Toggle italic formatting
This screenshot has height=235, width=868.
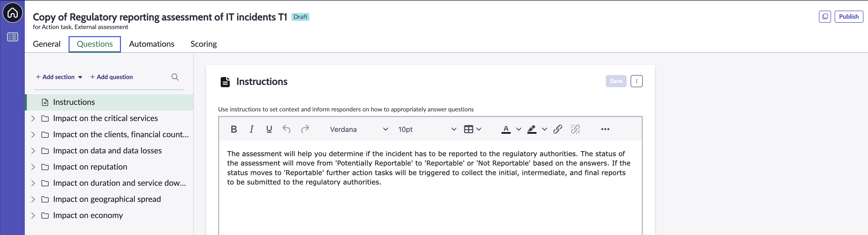pyautogui.click(x=251, y=129)
